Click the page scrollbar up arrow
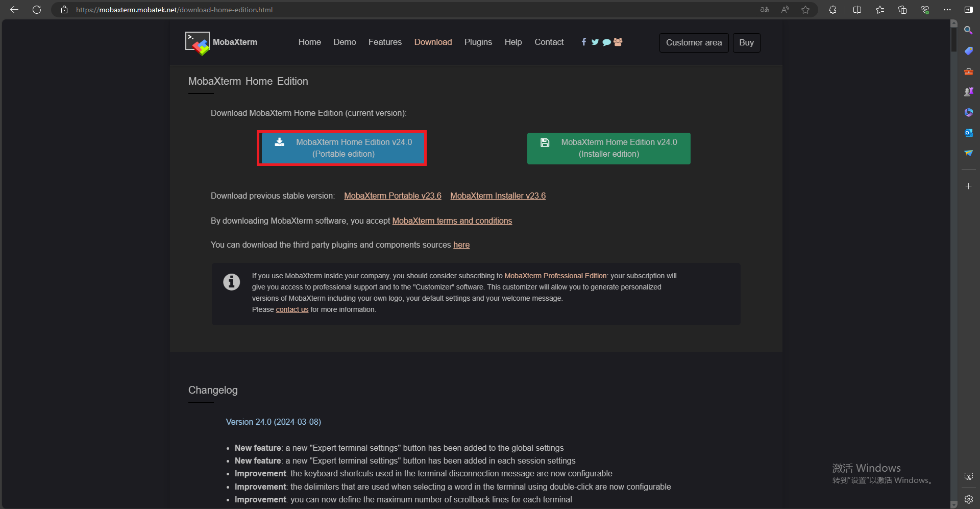This screenshot has height=509, width=980. 953,23
